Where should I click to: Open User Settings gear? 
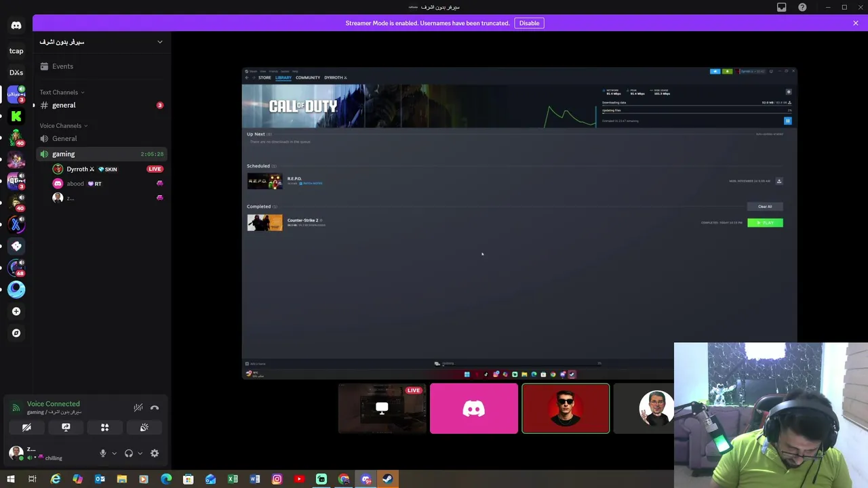155,453
